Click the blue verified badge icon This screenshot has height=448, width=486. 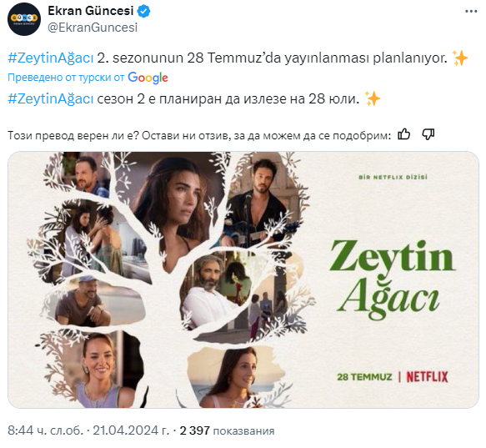coord(144,11)
